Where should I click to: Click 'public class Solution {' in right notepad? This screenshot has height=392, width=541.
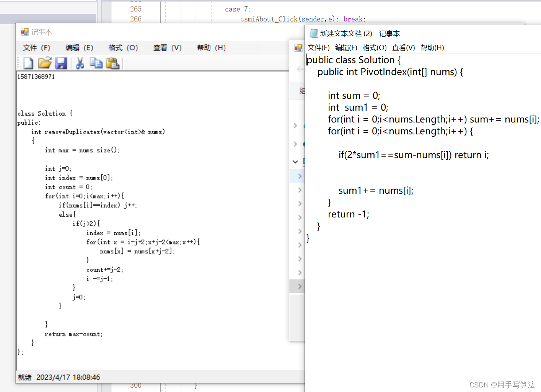(354, 60)
